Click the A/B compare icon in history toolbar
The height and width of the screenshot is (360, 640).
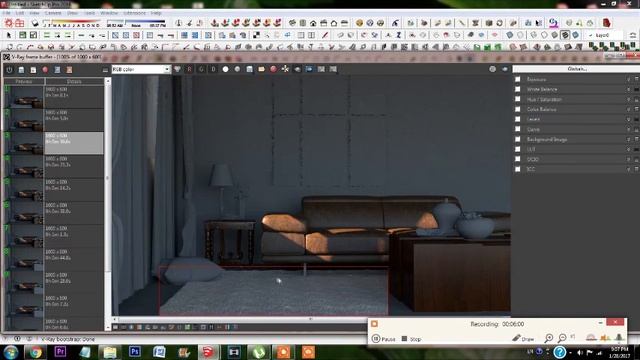coord(57,70)
